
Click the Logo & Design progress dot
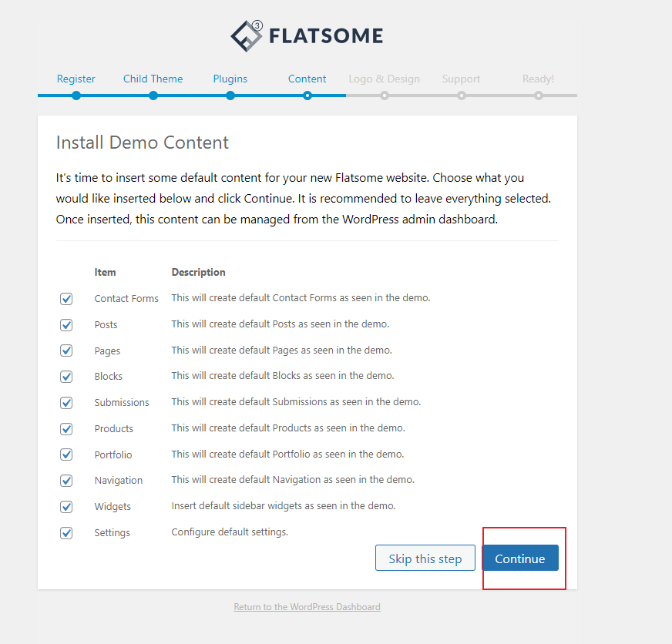(x=385, y=96)
